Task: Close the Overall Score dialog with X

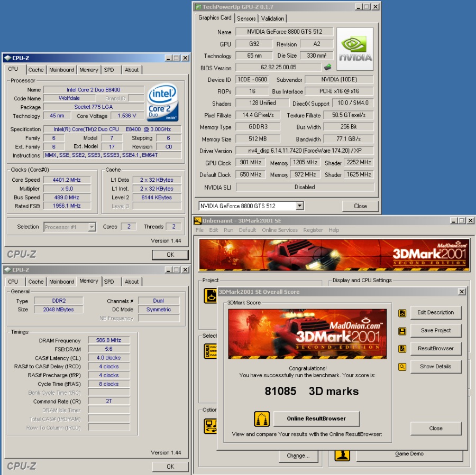Action: tap(461, 292)
